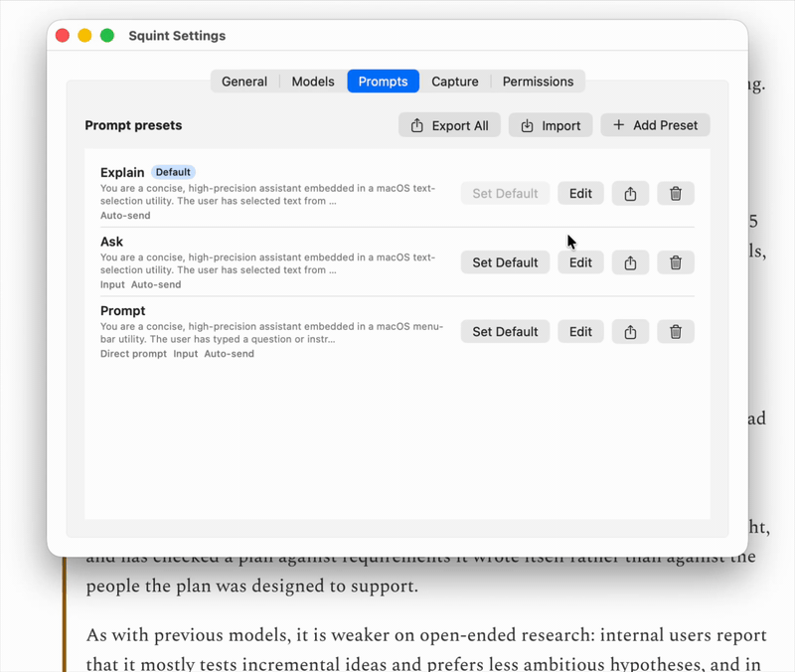Edit the Prompt preset
This screenshot has width=795, height=672.
click(580, 332)
